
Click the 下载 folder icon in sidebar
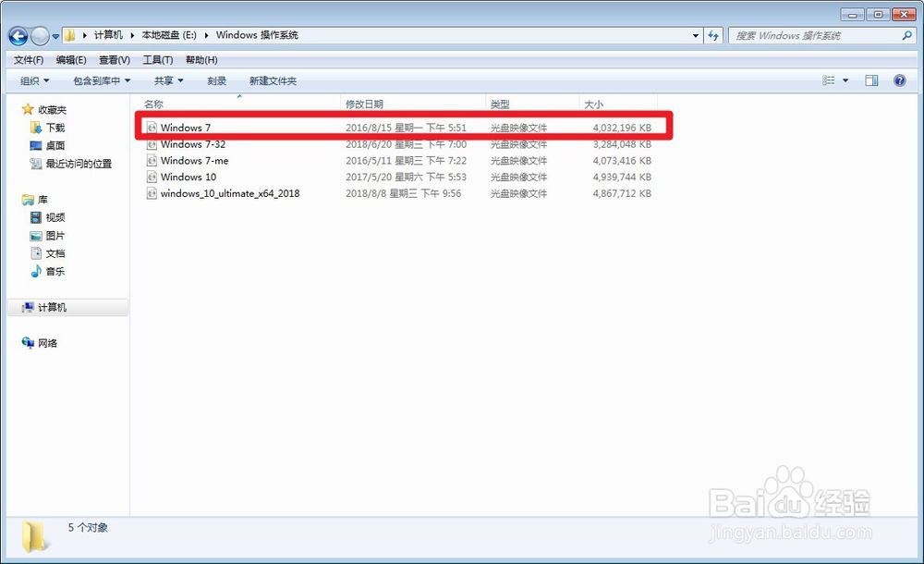(x=36, y=128)
